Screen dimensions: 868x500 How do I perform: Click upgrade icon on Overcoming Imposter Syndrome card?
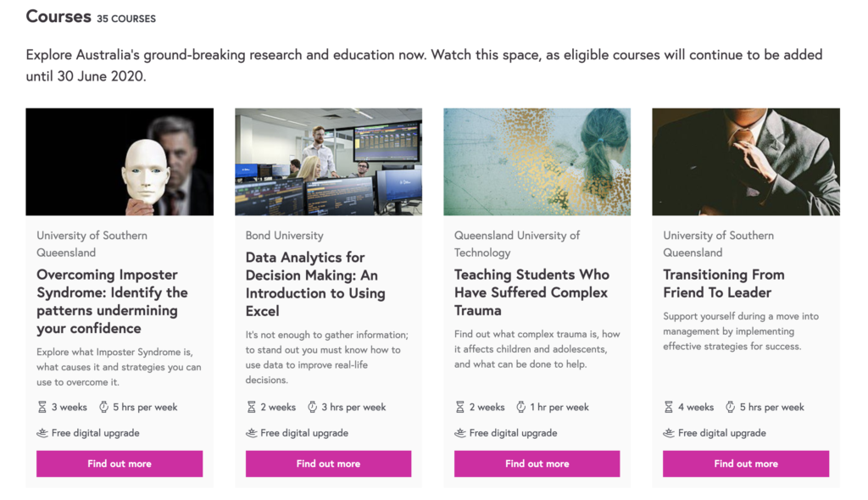42,433
